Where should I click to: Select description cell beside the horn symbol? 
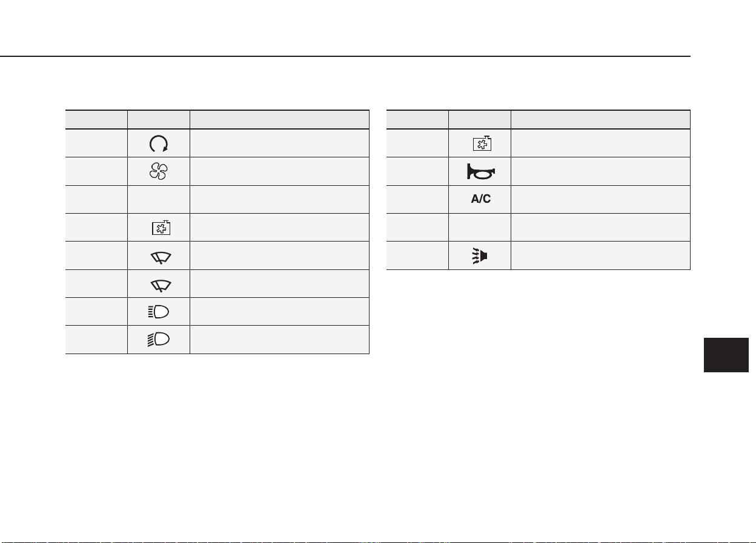coord(600,171)
